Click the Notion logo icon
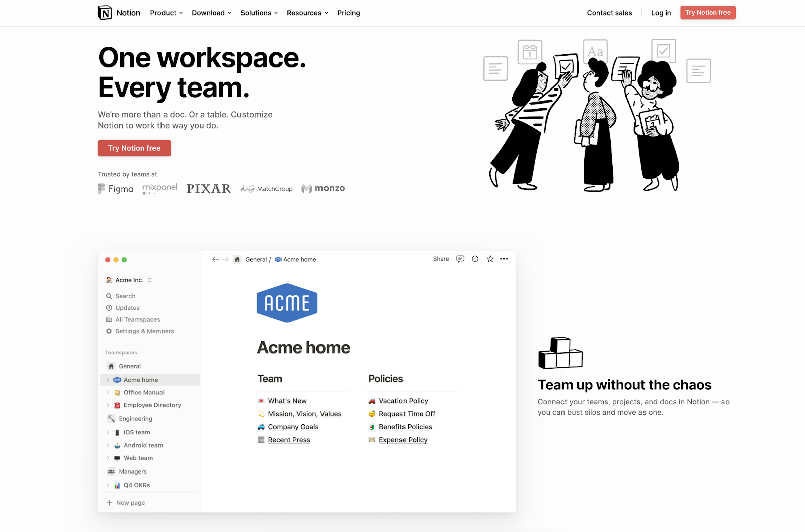Image resolution: width=805 pixels, height=532 pixels. tap(105, 13)
